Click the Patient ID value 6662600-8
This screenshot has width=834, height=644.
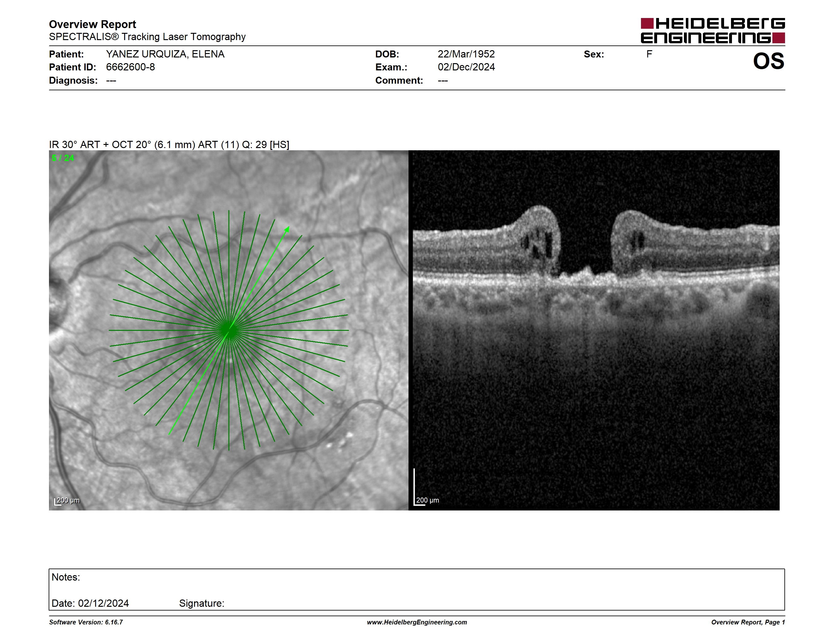(130, 67)
